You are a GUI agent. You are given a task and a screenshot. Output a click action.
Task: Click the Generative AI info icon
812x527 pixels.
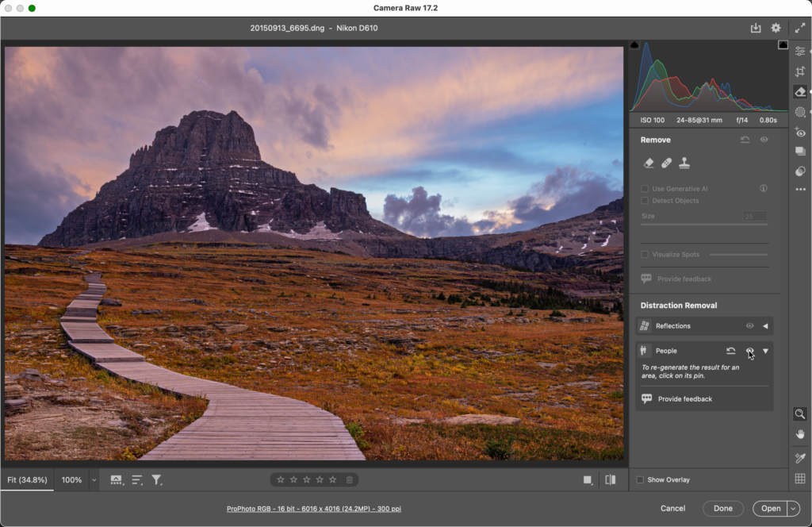764,188
